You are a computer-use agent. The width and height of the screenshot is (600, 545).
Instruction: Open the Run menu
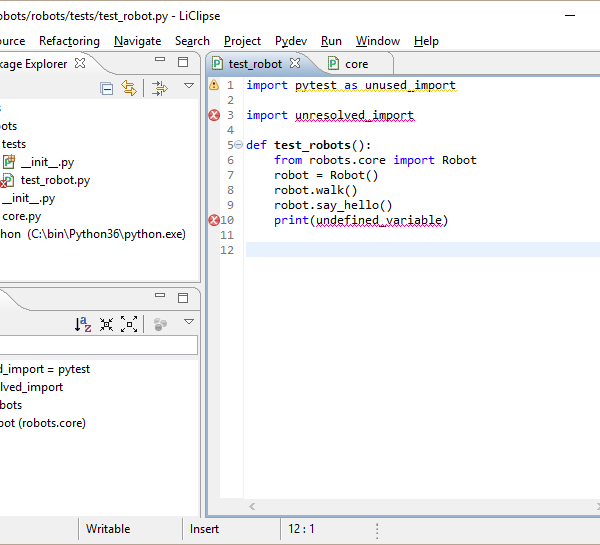(x=331, y=41)
